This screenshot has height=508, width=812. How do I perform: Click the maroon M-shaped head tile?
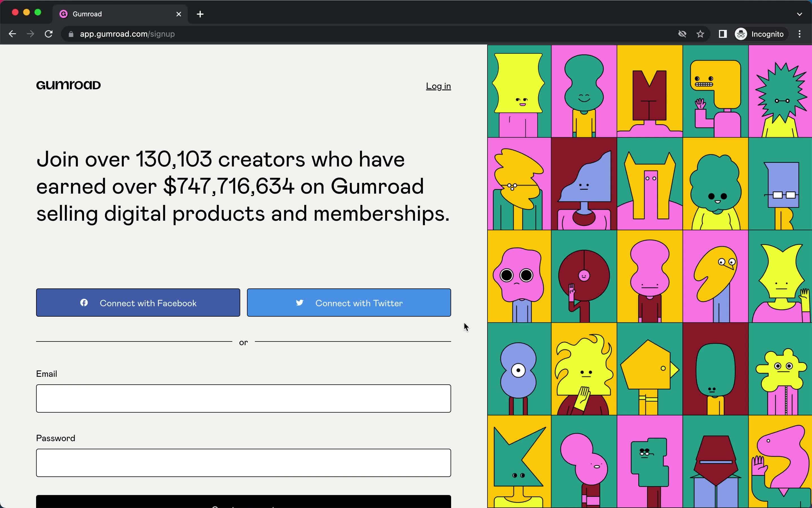pyautogui.click(x=650, y=91)
